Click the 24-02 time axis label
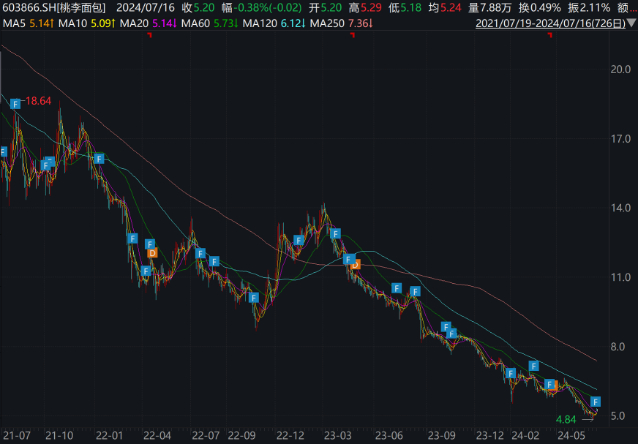Screen dimensions: 639x445 click(525, 436)
